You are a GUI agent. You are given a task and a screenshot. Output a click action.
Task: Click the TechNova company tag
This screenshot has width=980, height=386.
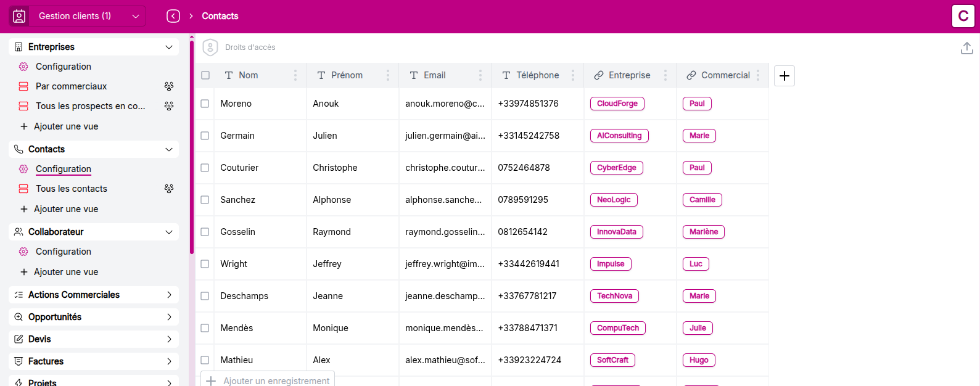coord(614,296)
